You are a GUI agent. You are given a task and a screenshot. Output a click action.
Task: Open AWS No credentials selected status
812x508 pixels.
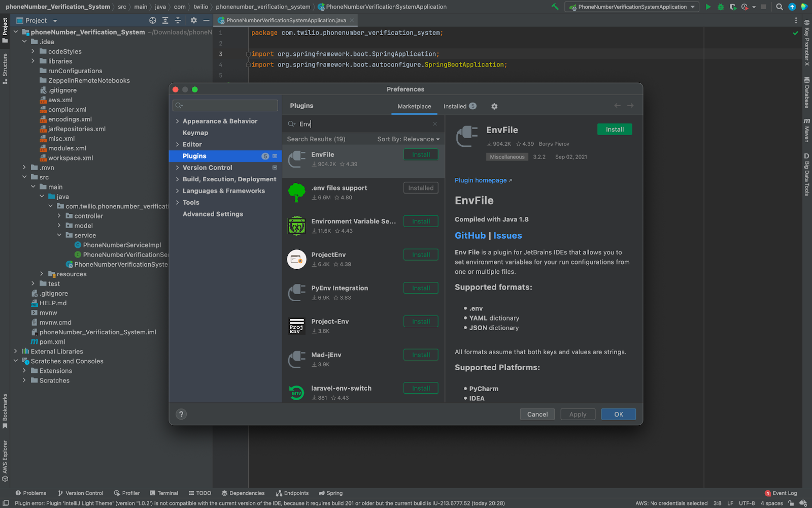coord(671,503)
